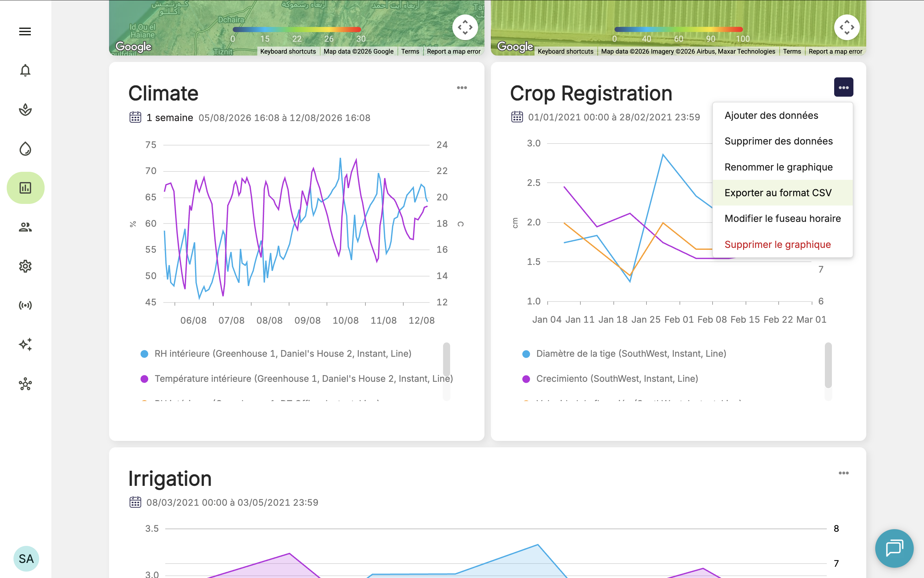Click the Crop Registration chart title
The width and height of the screenshot is (924, 578).
591,93
